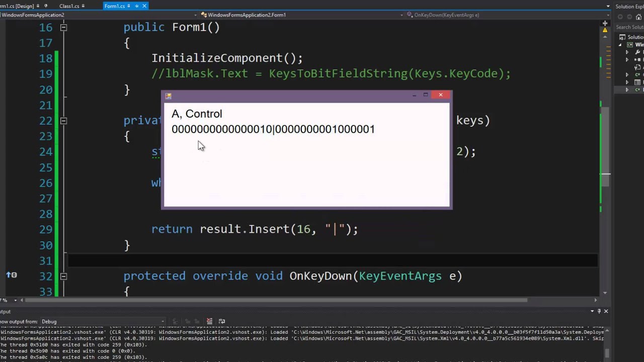The image size is (644, 362).
Task: Click 'InitializeComponent();' on line 18
Action: [x=227, y=58]
